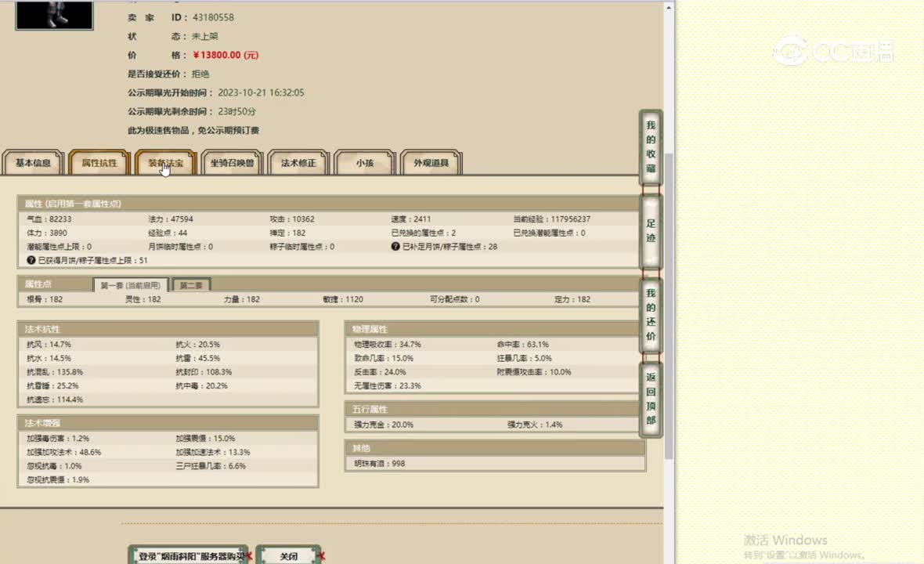Click 敏捷：1120 value

[x=342, y=299]
